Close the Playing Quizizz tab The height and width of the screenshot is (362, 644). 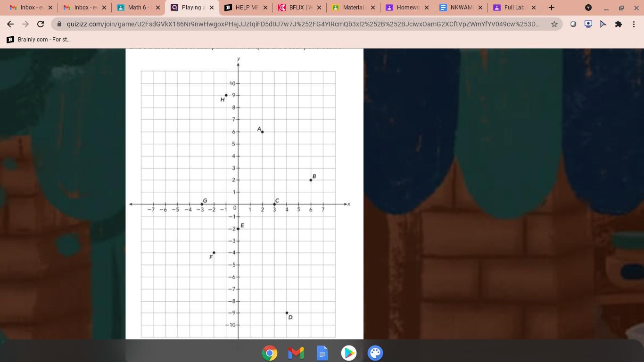coord(212,8)
